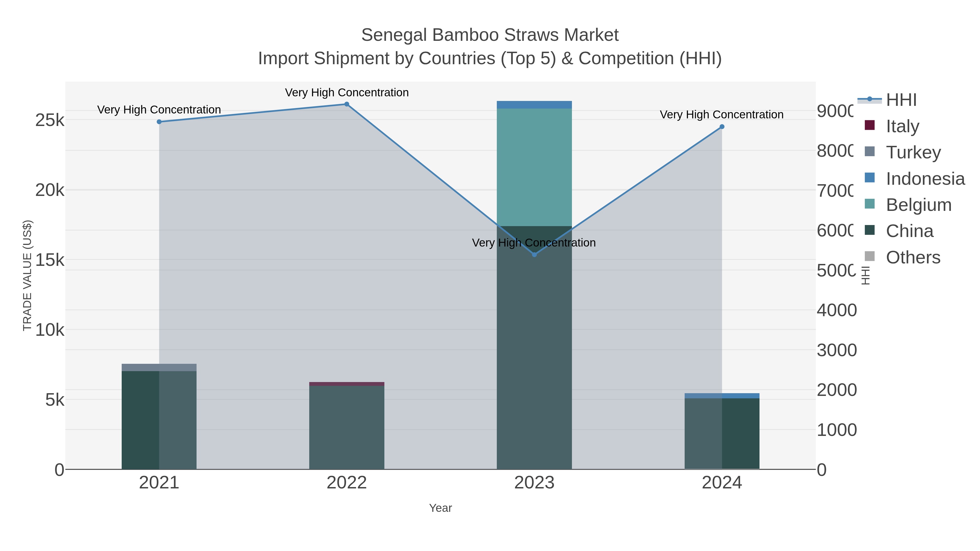Screen dimensions: 980x551
Task: Click the 20k y-axis tick label
Action: [50, 190]
